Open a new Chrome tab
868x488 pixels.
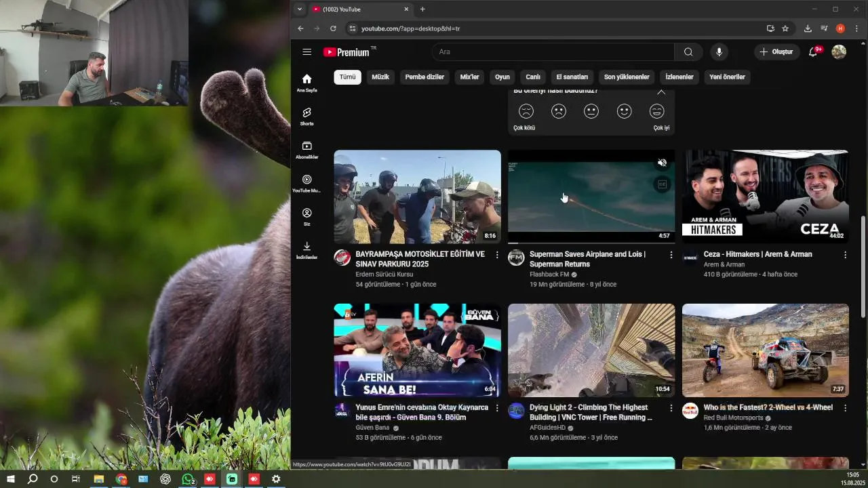click(422, 9)
